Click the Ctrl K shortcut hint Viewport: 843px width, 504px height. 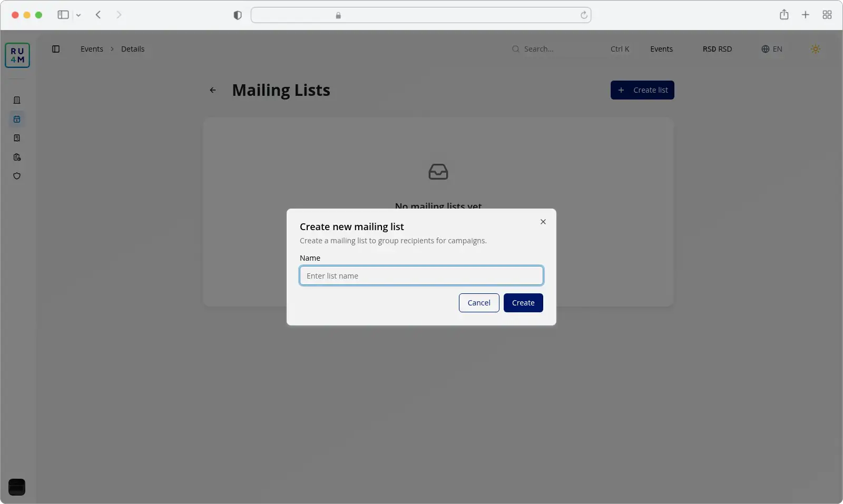pyautogui.click(x=620, y=49)
